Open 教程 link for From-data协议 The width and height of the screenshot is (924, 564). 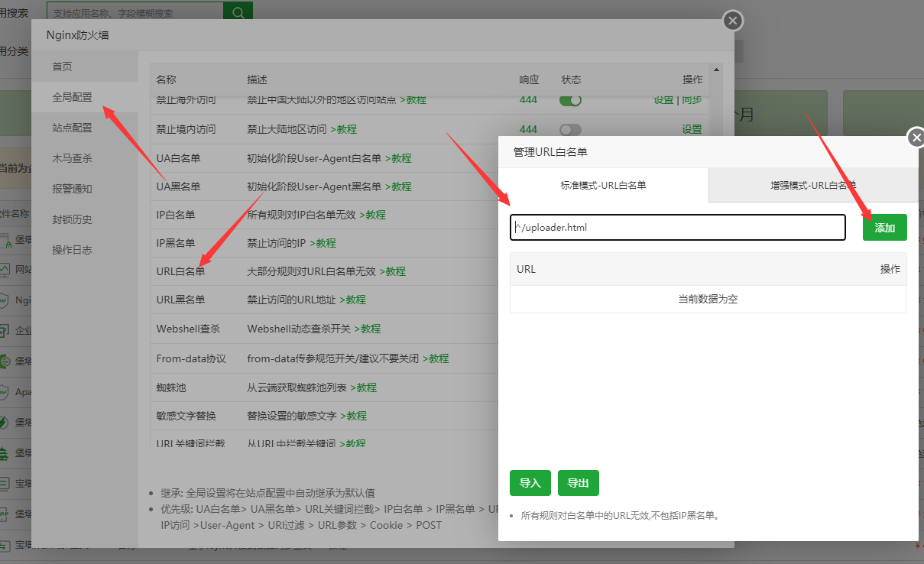tap(436, 358)
